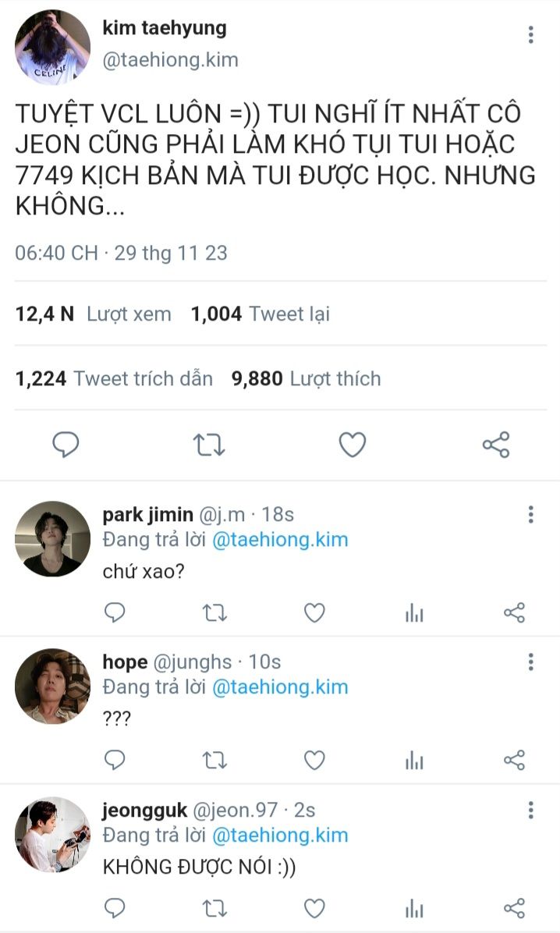Share jeongguk's reply
The height and width of the screenshot is (933, 560).
[514, 908]
